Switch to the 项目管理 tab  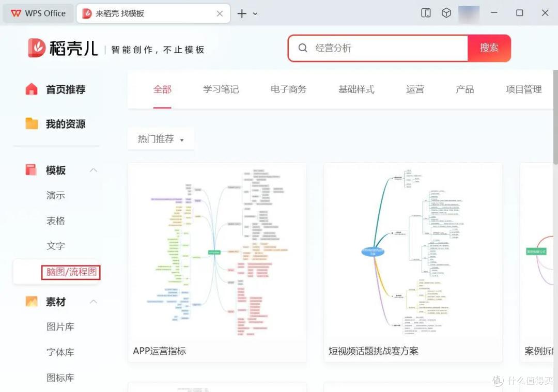(x=524, y=89)
